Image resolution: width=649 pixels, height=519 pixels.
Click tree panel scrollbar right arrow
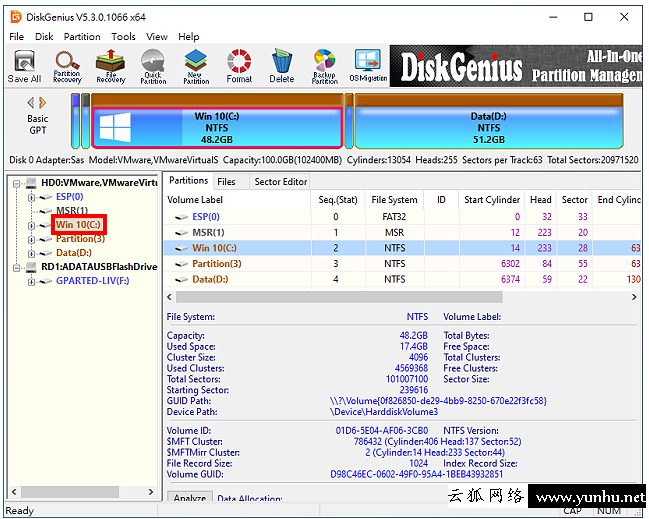click(x=151, y=492)
